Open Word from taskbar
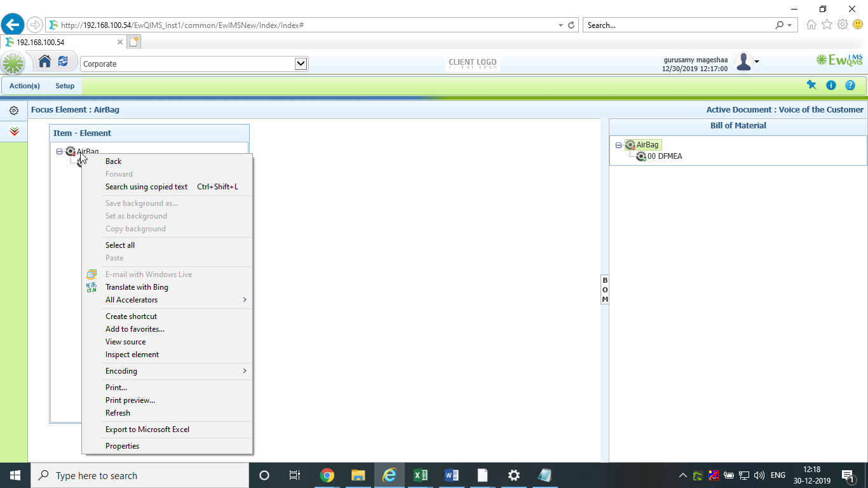Image resolution: width=868 pixels, height=488 pixels. (x=451, y=475)
